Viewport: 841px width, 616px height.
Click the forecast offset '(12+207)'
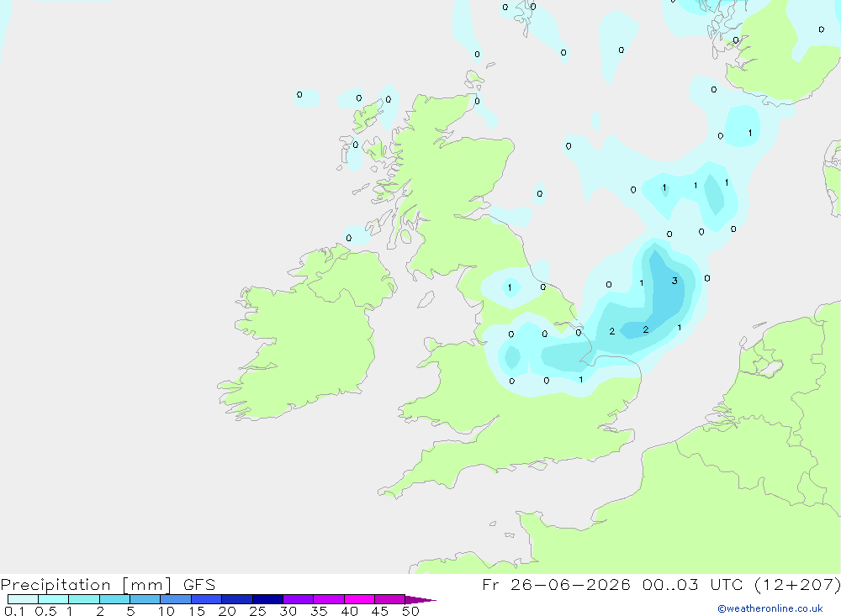pyautogui.click(x=797, y=584)
